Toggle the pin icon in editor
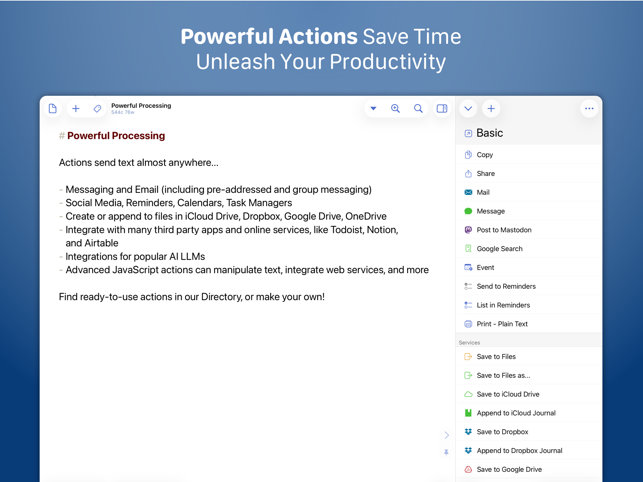Screen dimensions: 643x482 pos(446,452)
